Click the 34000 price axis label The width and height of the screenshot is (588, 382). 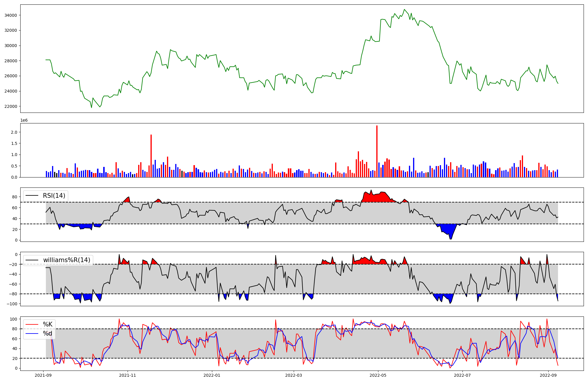(11, 15)
